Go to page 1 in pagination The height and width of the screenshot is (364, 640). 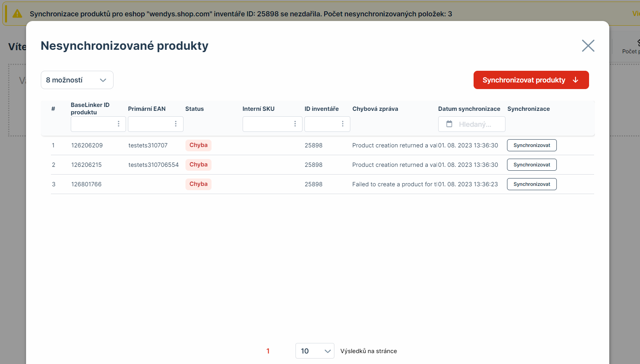coord(268,351)
